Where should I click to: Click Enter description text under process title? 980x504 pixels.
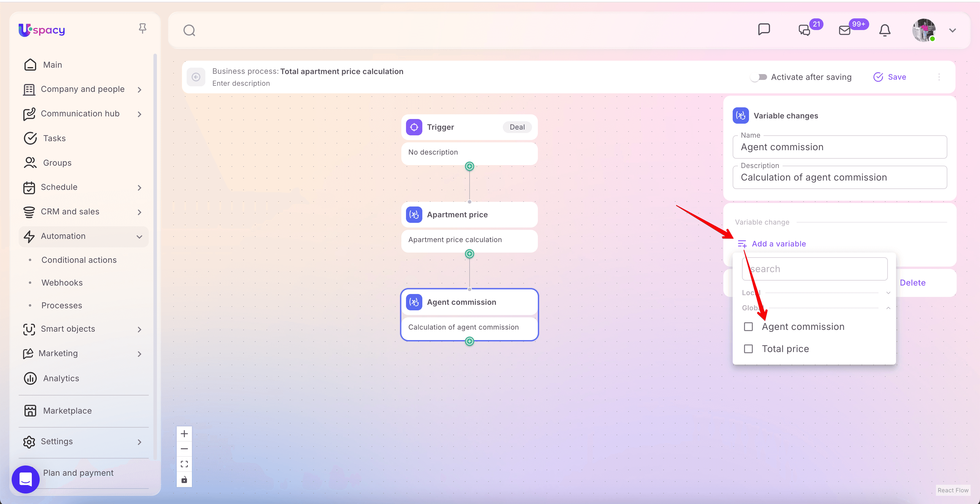coord(241,83)
